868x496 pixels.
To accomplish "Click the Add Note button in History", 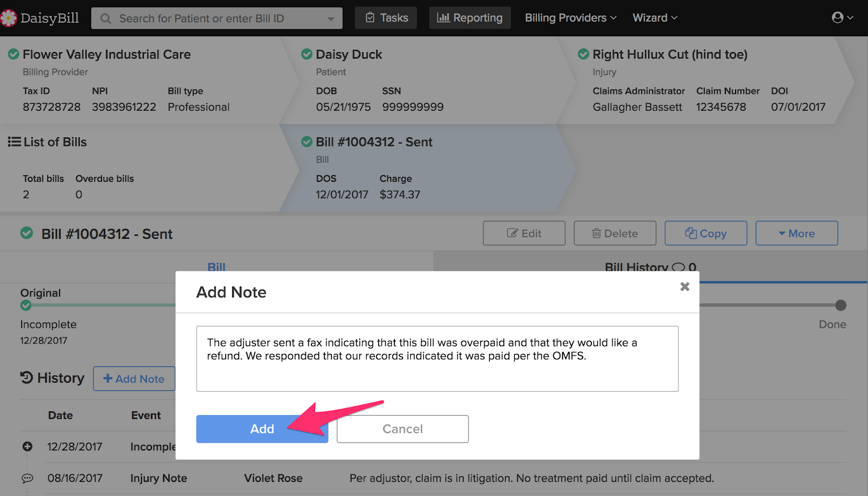I will pos(134,379).
